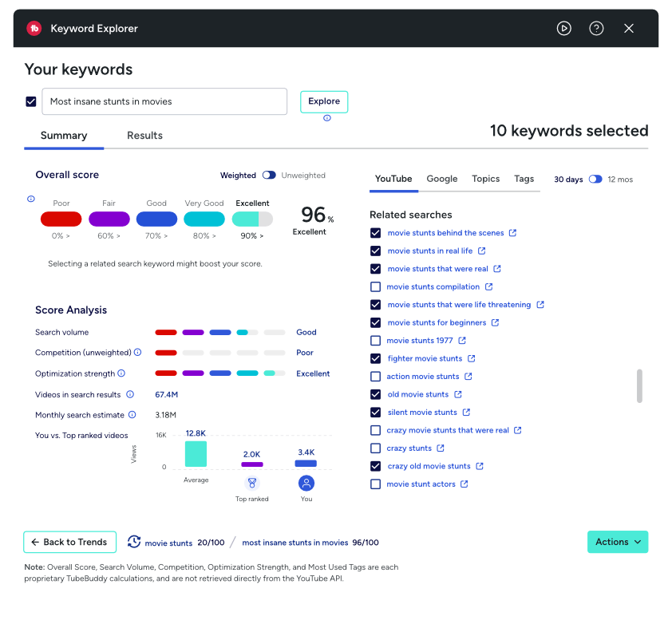Click the play video icon in header

pyautogui.click(x=564, y=28)
